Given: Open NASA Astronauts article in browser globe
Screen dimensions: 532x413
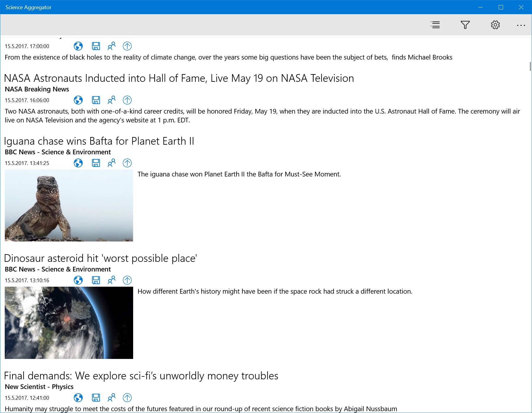Looking at the screenshot, I should (78, 100).
